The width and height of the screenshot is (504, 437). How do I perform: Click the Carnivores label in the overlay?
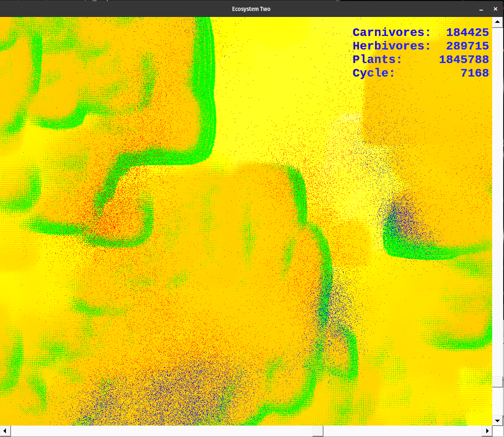click(392, 33)
